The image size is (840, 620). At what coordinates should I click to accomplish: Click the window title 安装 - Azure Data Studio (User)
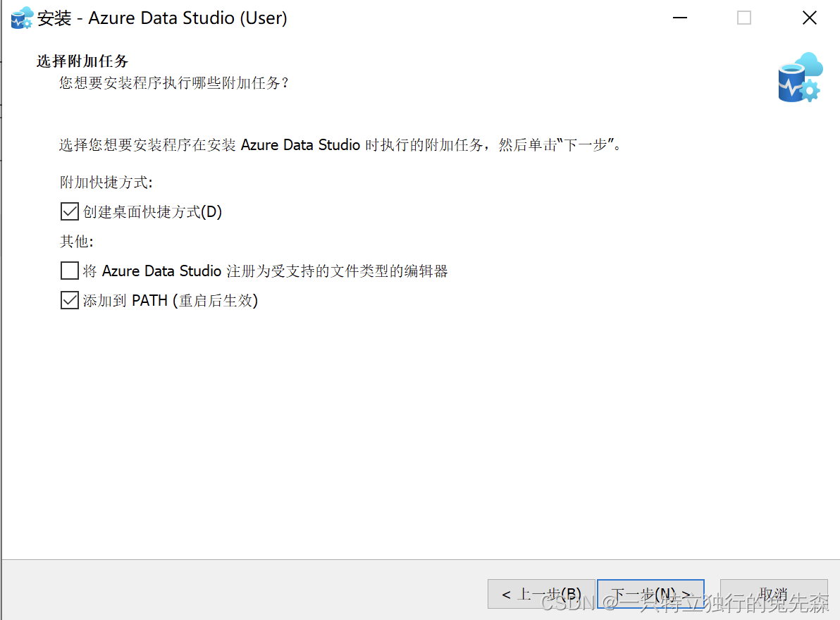click(162, 18)
